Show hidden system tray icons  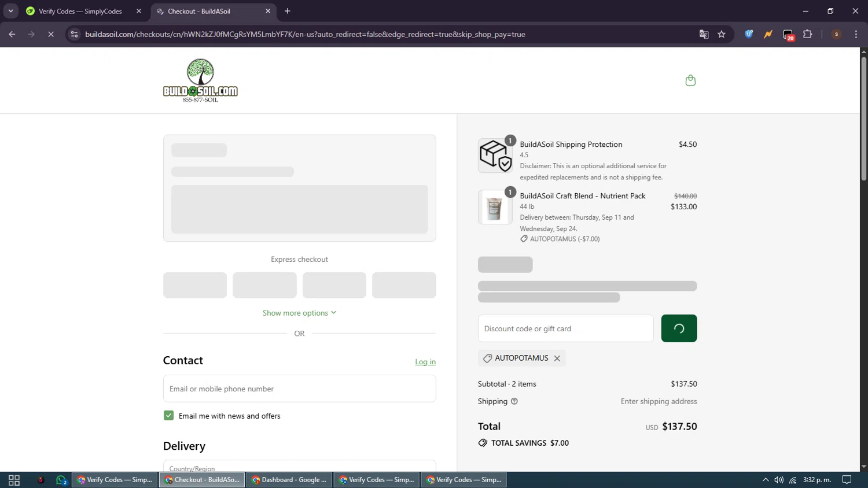(765, 480)
